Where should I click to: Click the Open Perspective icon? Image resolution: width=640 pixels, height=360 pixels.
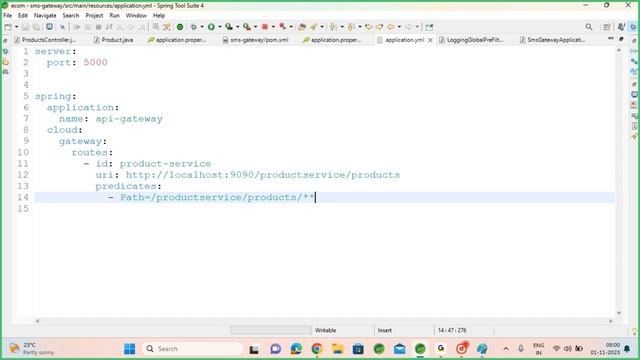pos(607,27)
